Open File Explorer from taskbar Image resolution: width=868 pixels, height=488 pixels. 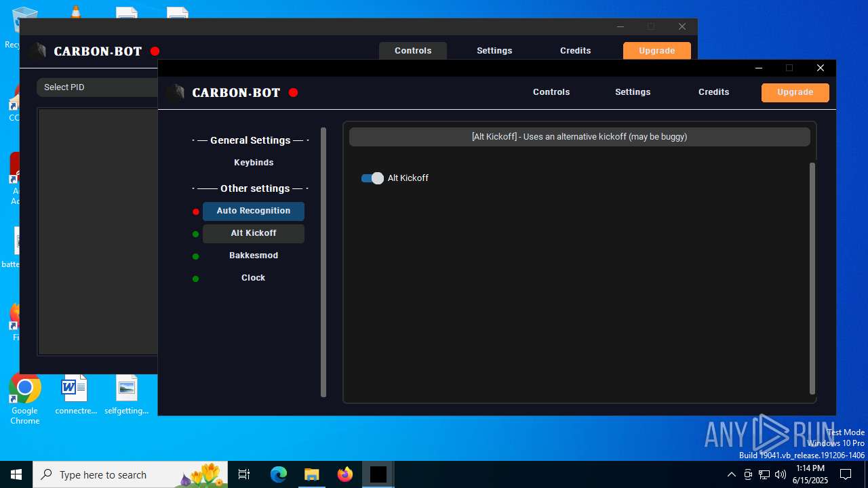311,474
